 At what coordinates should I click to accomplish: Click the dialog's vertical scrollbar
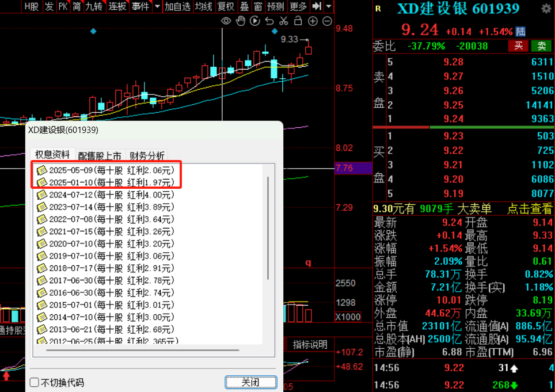click(x=268, y=228)
